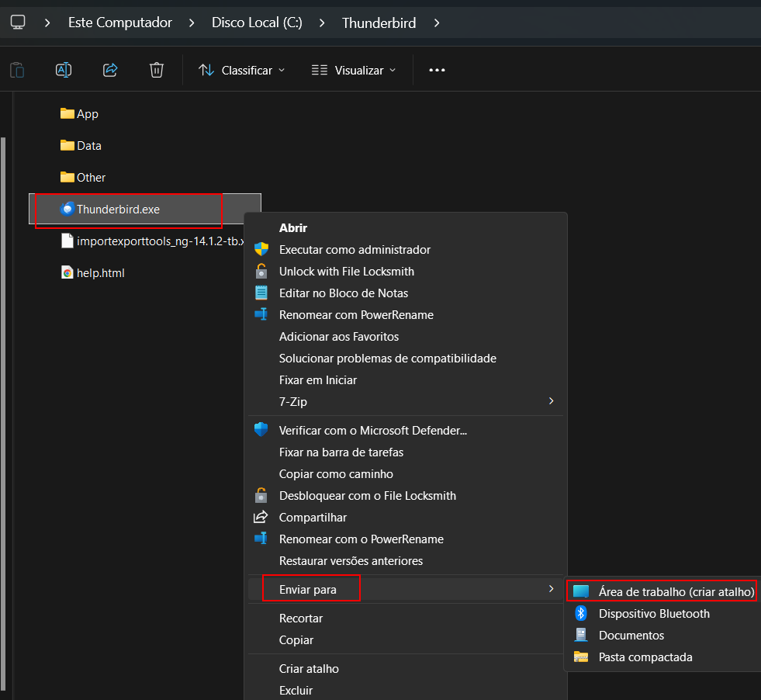The image size is (761, 700).
Task: Click the padlock icon beside Unlock with File Locksmith
Action: tap(261, 271)
